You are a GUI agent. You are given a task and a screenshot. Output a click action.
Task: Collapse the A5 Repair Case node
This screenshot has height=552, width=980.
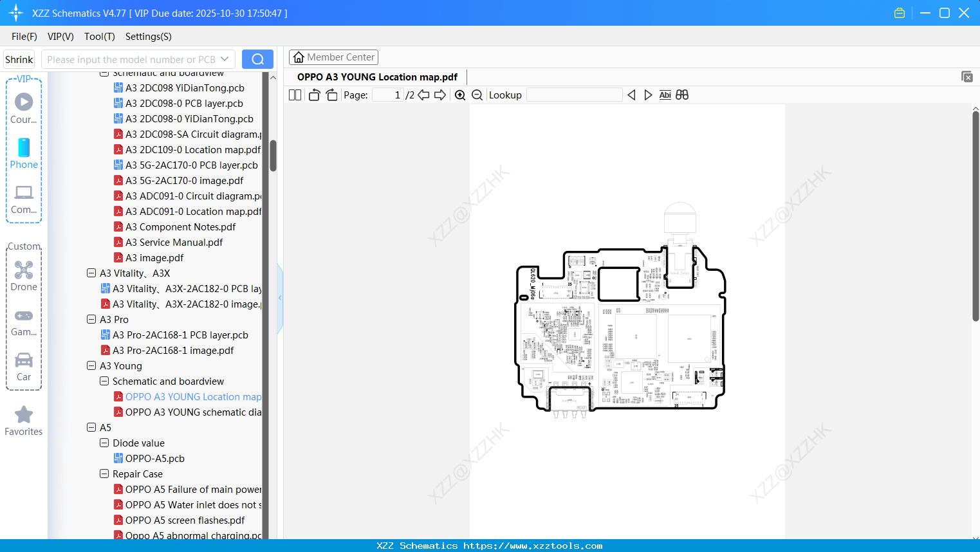tap(104, 474)
